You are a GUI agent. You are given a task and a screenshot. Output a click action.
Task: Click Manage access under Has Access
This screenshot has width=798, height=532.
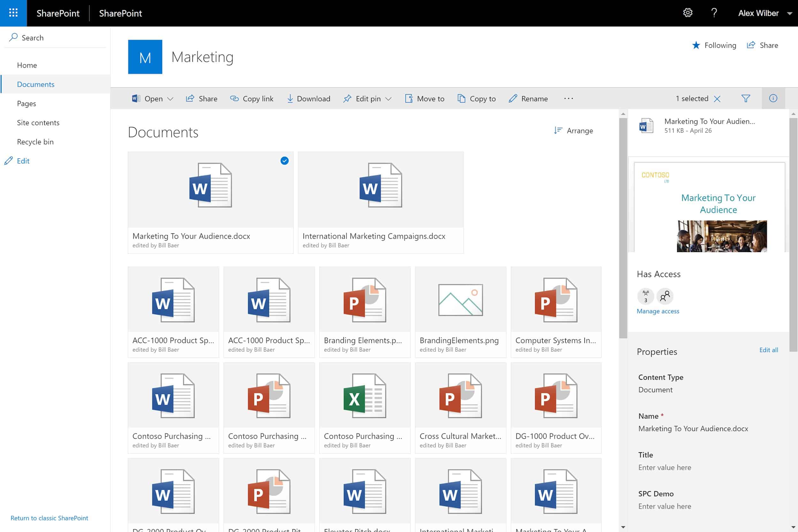click(658, 311)
